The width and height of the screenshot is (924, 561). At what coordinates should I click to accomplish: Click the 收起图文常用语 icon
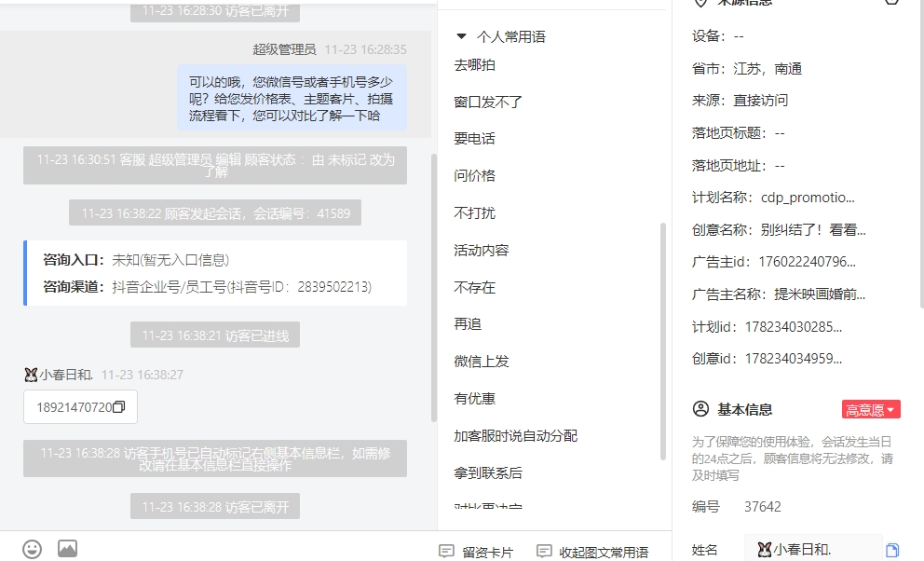point(544,552)
